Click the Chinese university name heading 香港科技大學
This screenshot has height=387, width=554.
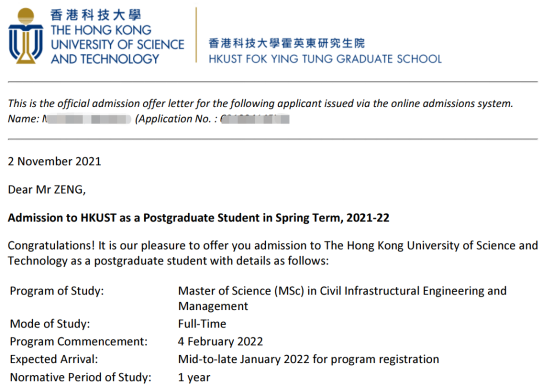(x=96, y=15)
